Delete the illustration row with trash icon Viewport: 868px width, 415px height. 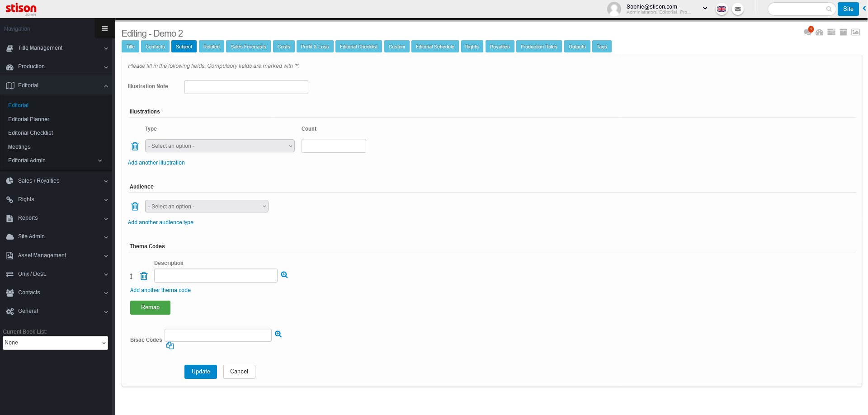[135, 146]
